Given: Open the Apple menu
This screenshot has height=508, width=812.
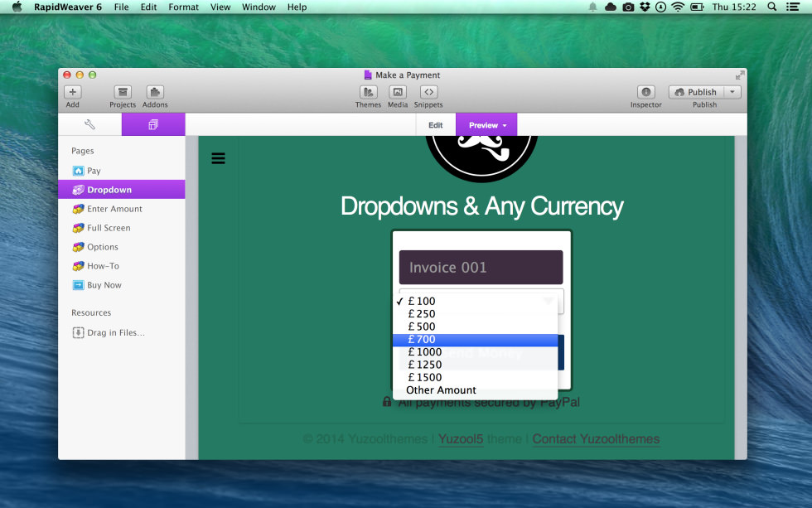Looking at the screenshot, I should tap(17, 7).
